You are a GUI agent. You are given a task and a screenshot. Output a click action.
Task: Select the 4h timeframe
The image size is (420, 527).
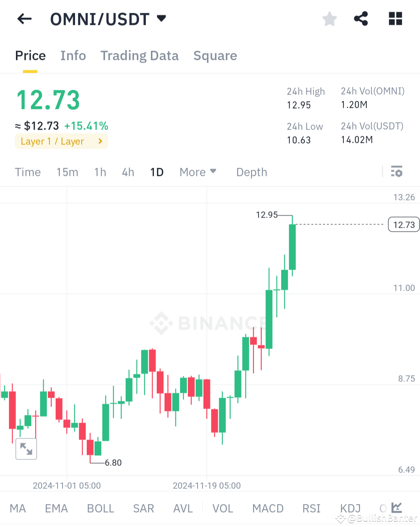coord(128,172)
